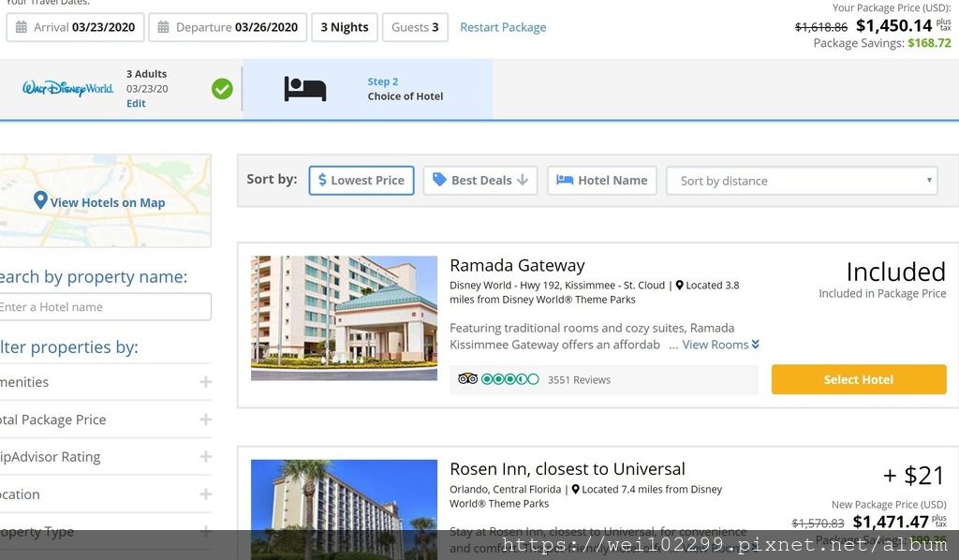Click the new package price $1,471.47
959x560 pixels.
[x=891, y=522]
